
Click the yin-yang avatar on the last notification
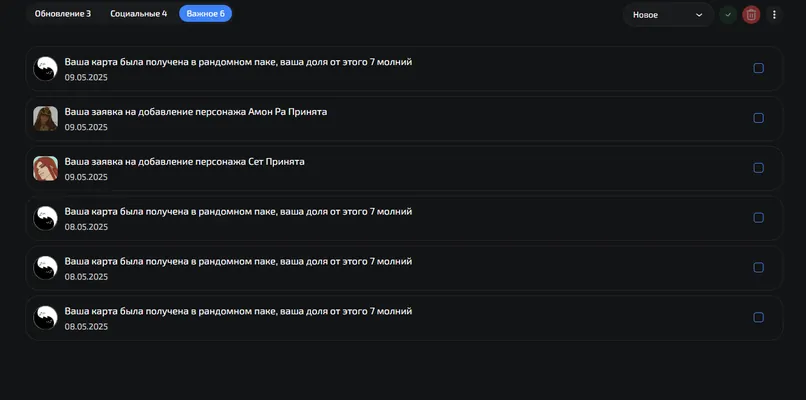[45, 318]
